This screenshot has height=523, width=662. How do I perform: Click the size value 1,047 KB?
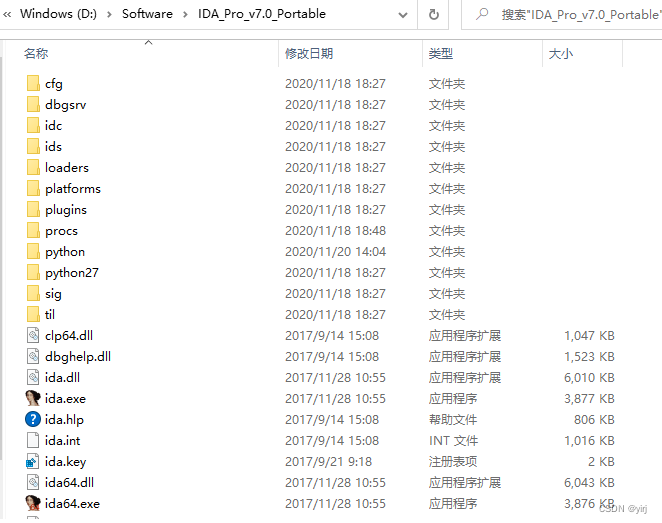tap(589, 336)
